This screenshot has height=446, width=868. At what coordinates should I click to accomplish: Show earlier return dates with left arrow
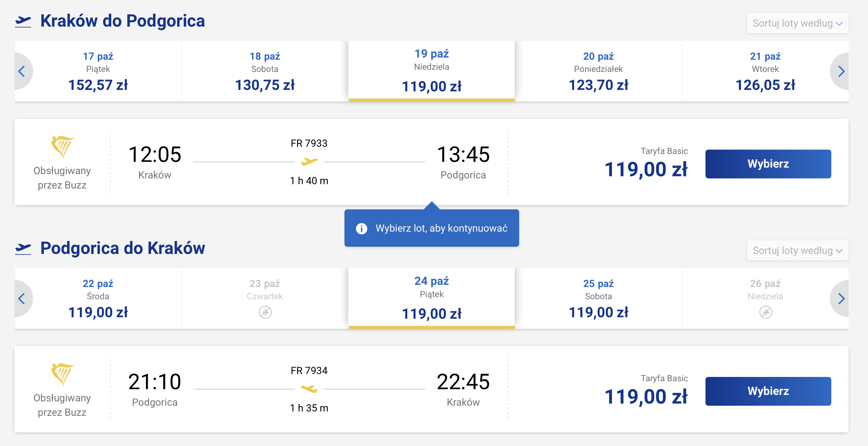pos(22,299)
